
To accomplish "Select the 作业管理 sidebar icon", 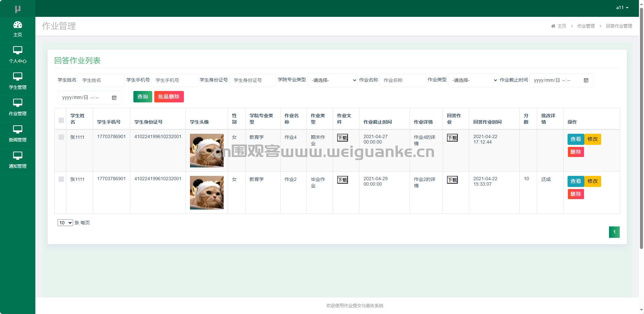I will (18, 106).
